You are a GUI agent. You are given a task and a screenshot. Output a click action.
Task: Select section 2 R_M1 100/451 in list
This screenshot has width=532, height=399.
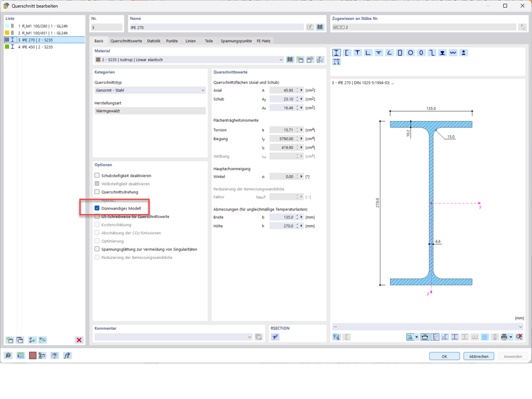(44, 33)
